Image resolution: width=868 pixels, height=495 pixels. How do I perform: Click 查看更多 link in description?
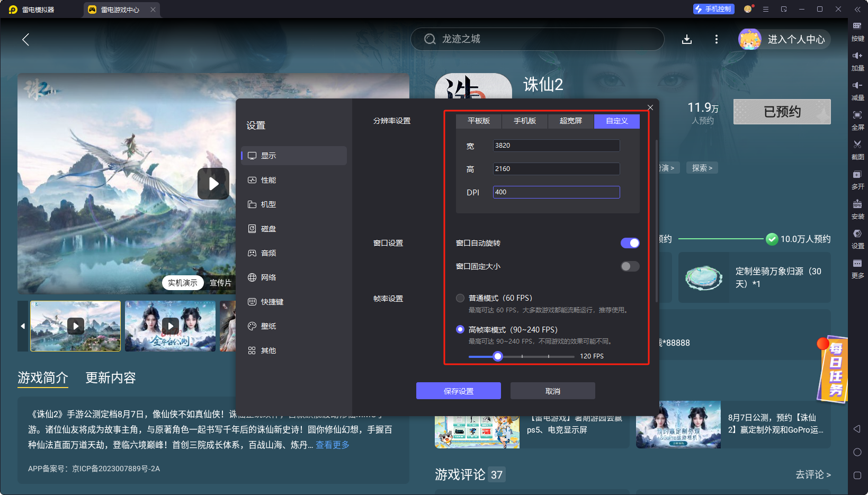(x=333, y=445)
